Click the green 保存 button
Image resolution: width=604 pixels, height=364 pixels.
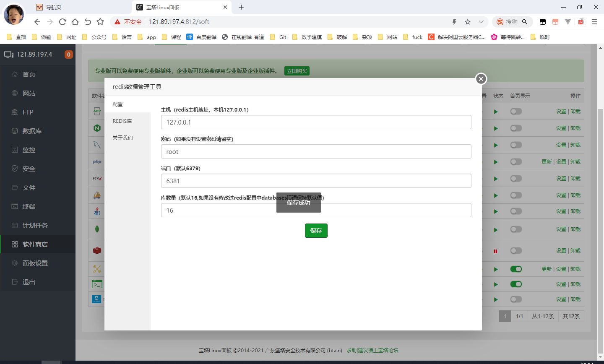tap(316, 231)
